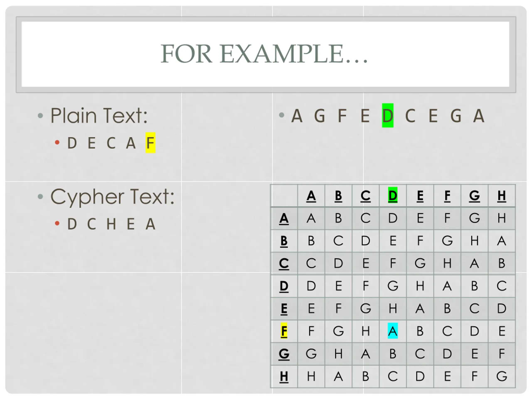Select the A column header in table
532x399 pixels.
click(311, 196)
